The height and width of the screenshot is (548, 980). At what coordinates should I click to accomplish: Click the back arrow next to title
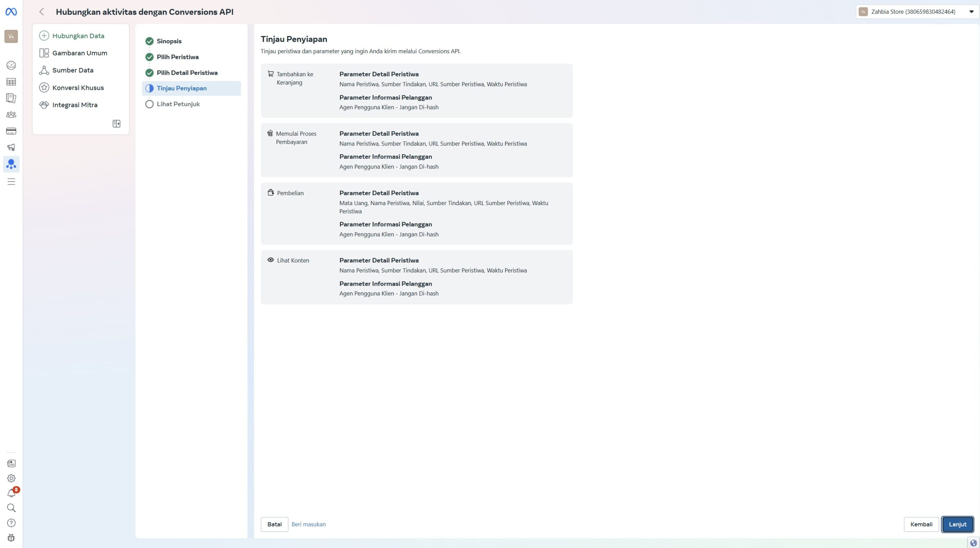42,12
